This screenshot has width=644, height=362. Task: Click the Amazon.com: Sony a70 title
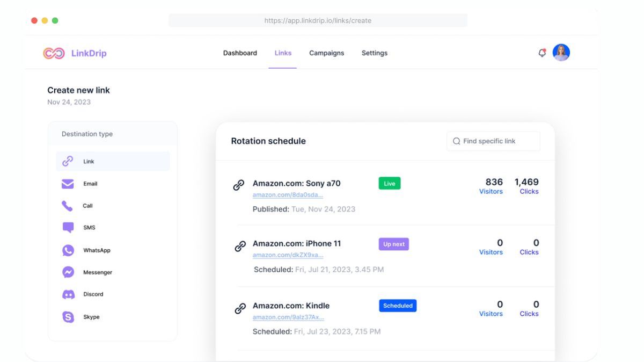point(297,183)
